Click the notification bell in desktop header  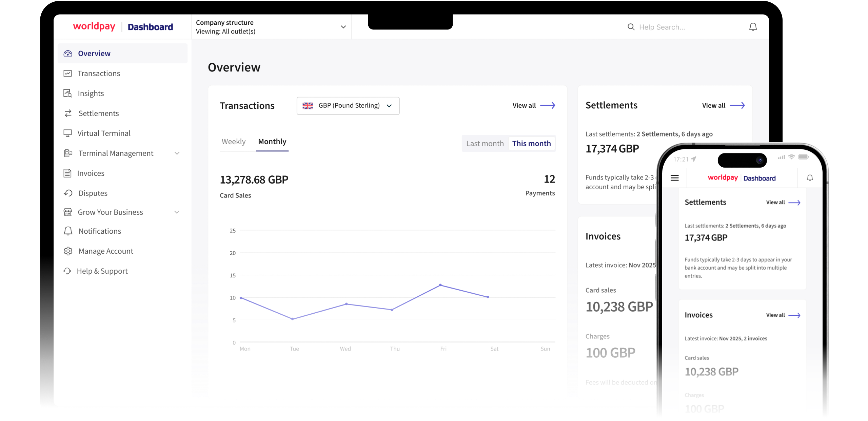click(x=753, y=27)
